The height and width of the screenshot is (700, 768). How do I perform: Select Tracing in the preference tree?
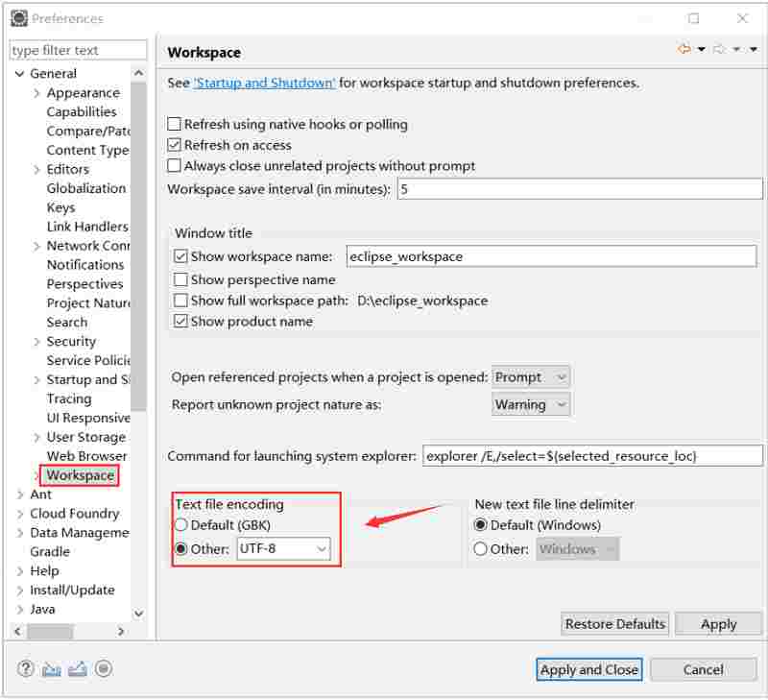(69, 398)
